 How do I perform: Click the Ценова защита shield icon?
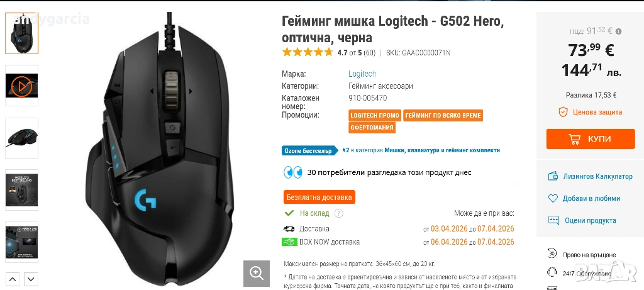pos(563,112)
